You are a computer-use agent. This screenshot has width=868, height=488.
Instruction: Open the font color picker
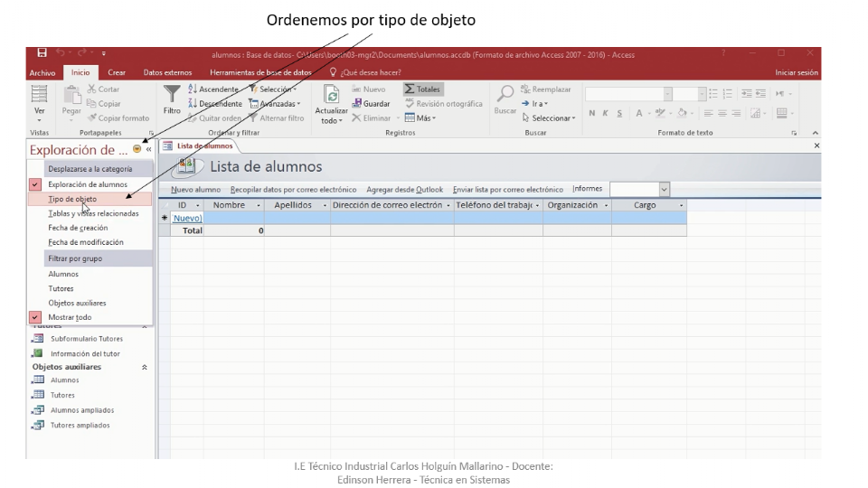click(638, 114)
